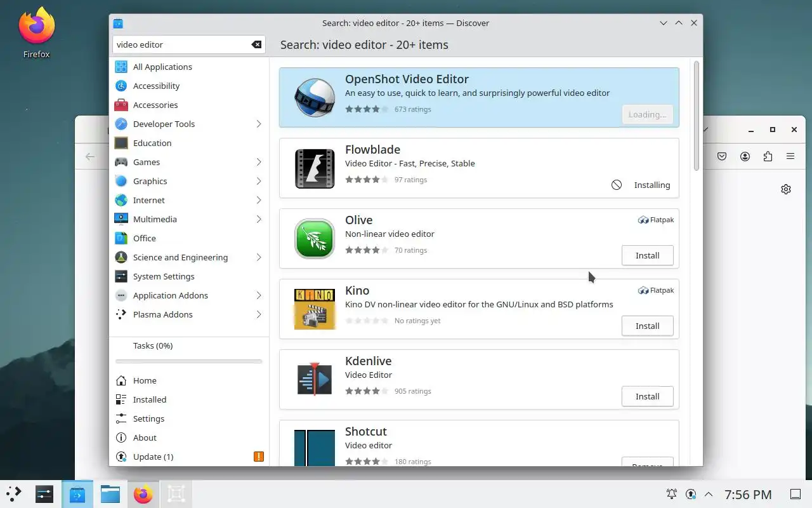Click the Firefox window's Pocket icon
The image size is (812, 508).
[x=722, y=156]
